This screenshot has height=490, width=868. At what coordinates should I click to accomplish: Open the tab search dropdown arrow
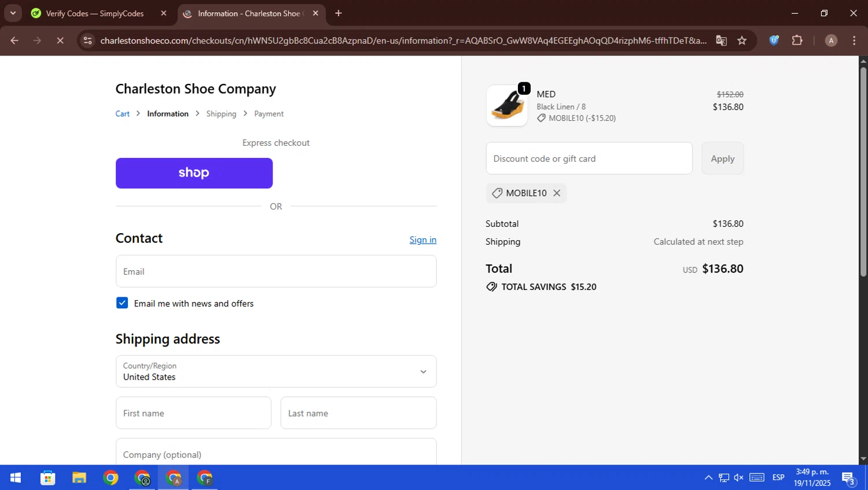(x=13, y=13)
